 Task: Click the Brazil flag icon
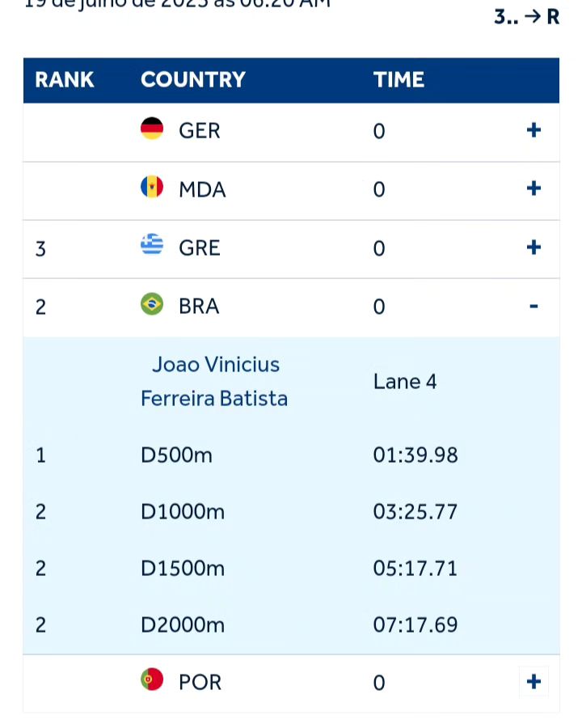point(152,305)
